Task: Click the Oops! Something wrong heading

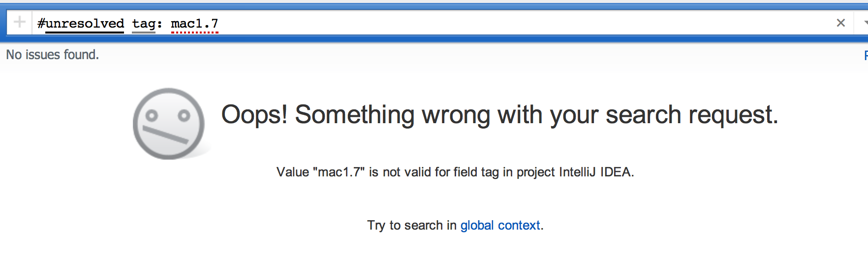Action: pyautogui.click(x=499, y=115)
